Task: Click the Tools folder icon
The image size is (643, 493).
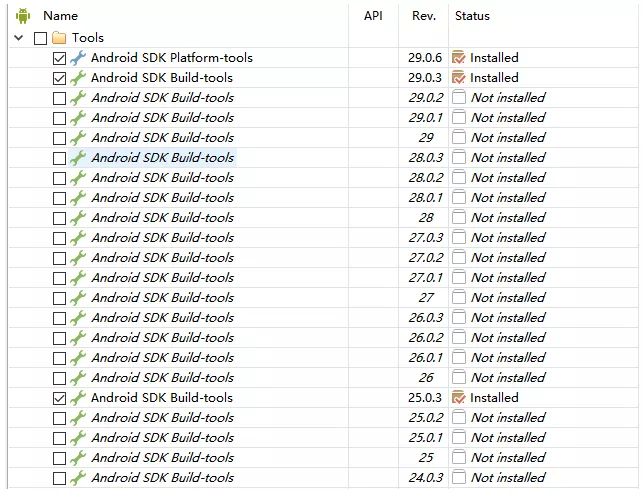Action: 59,38
